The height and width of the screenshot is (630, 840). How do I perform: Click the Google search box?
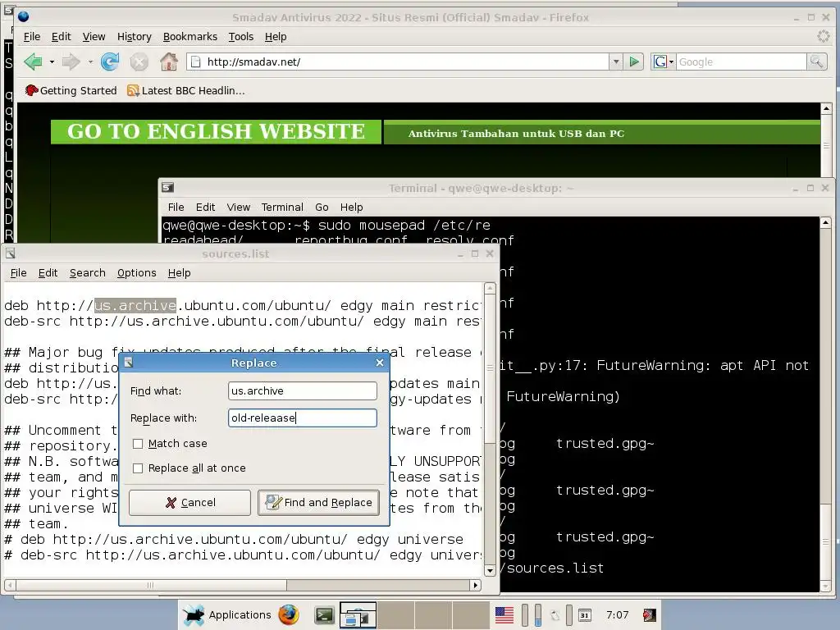pyautogui.click(x=742, y=62)
